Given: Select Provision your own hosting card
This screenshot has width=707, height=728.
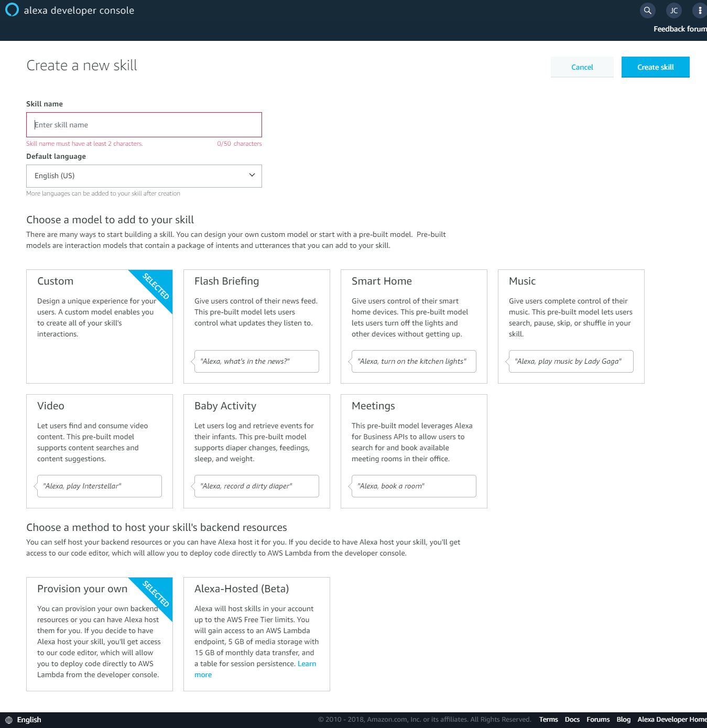Looking at the screenshot, I should [x=100, y=634].
